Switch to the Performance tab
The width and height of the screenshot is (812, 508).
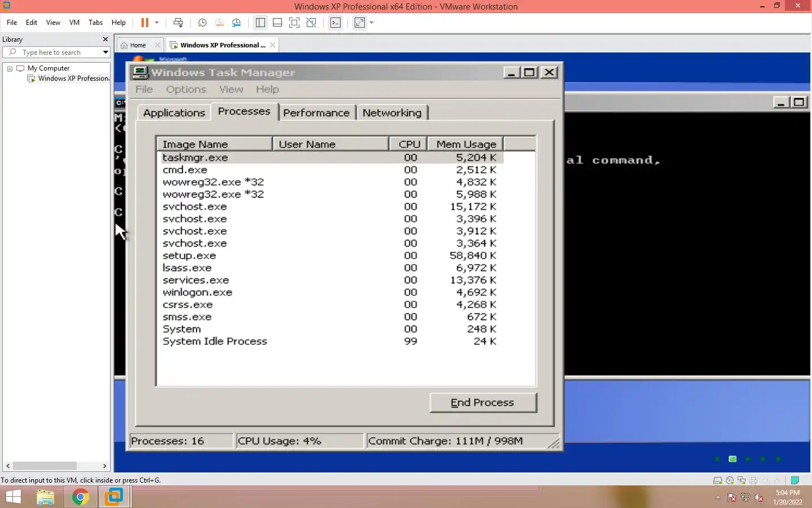point(316,113)
